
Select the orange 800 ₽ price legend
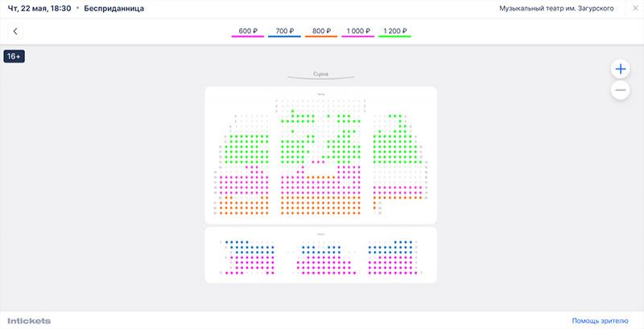coord(321,32)
